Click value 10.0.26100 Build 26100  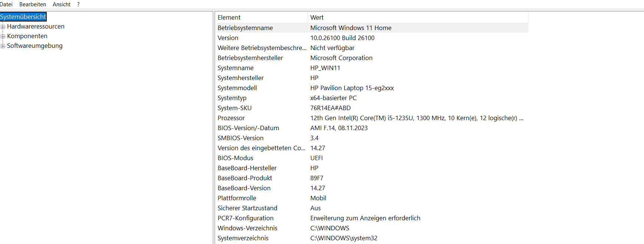pos(342,38)
